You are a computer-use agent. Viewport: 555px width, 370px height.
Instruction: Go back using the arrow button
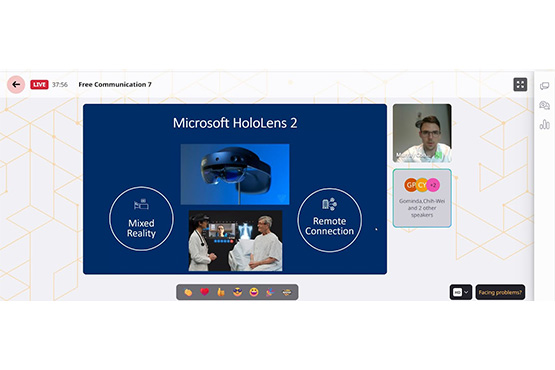(x=16, y=85)
